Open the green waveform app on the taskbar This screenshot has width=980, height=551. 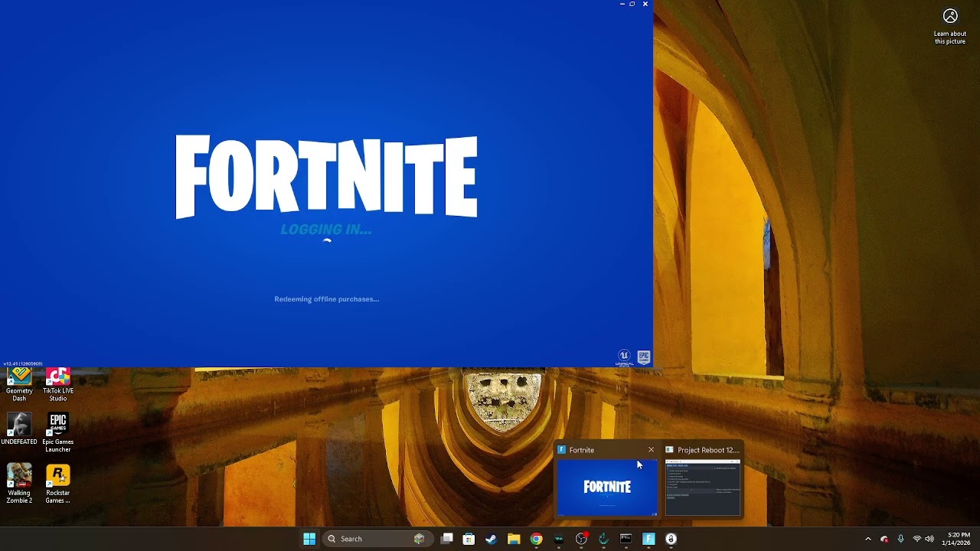(559, 539)
